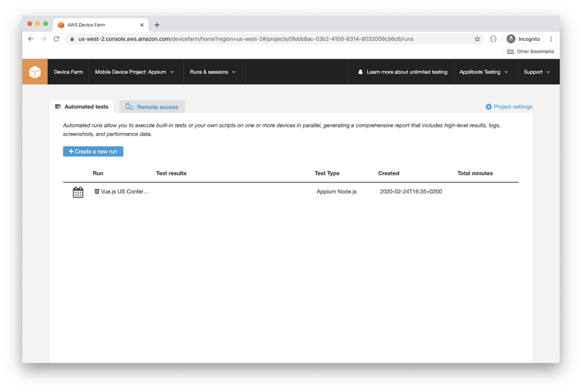Go back to the previous page
The width and height of the screenshot is (582, 392).
pyautogui.click(x=31, y=39)
